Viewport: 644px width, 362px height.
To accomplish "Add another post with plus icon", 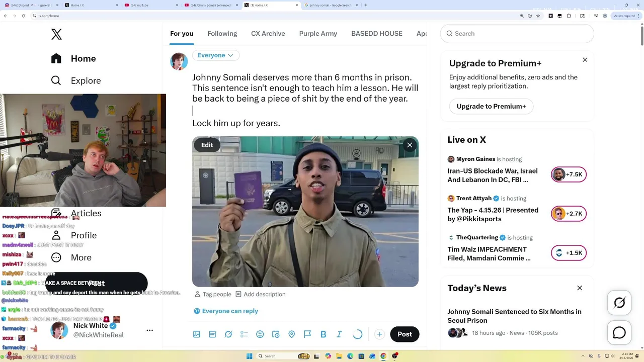I will (x=379, y=334).
